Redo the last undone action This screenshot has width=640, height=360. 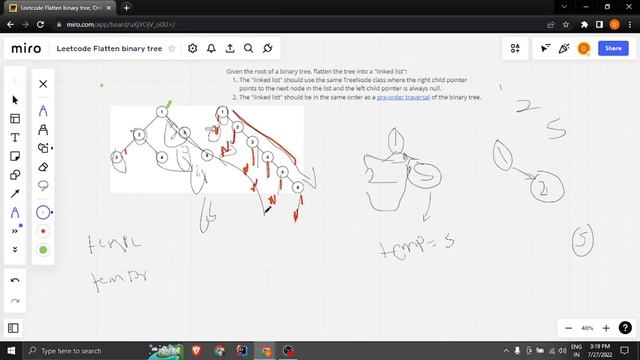pyautogui.click(x=15, y=301)
